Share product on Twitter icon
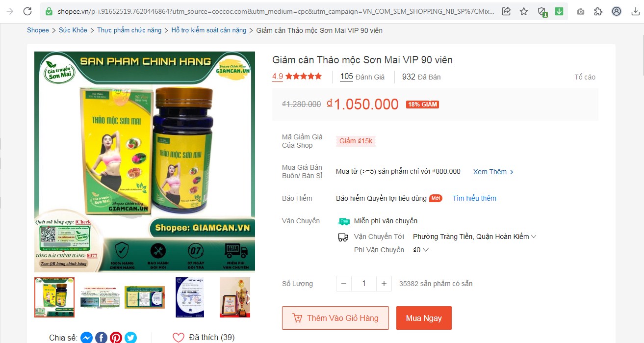 click(x=130, y=338)
